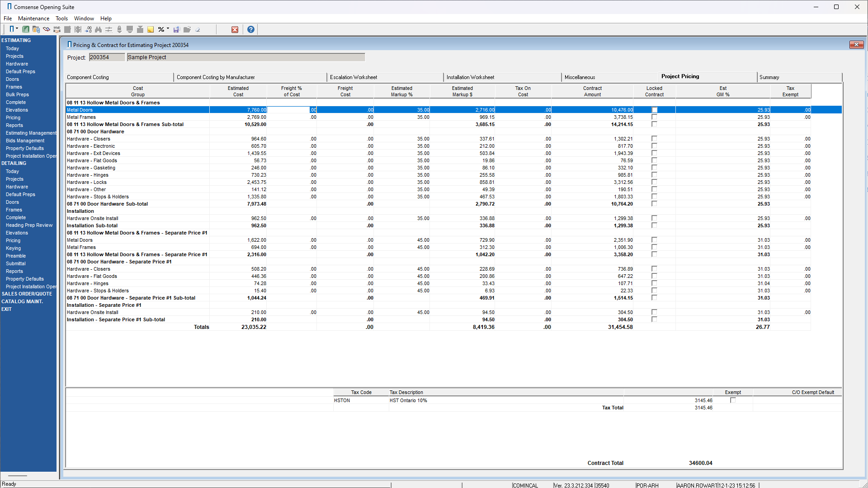
Task: Expand the door icon dropdown arrow
Action: [17, 28]
